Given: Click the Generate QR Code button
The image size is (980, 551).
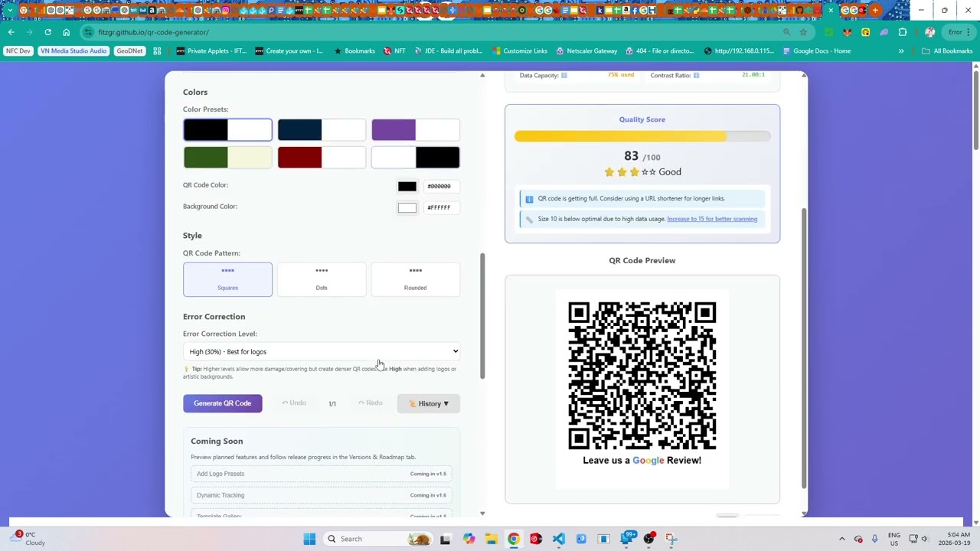Looking at the screenshot, I should click(x=222, y=403).
